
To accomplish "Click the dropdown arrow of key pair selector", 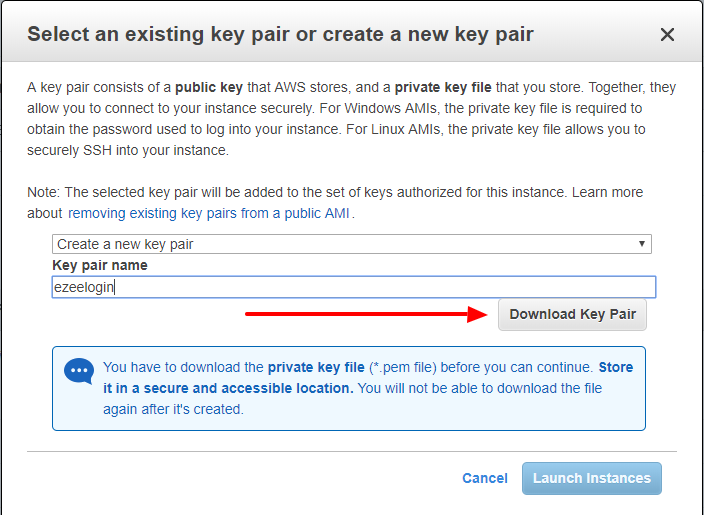I will click(641, 244).
